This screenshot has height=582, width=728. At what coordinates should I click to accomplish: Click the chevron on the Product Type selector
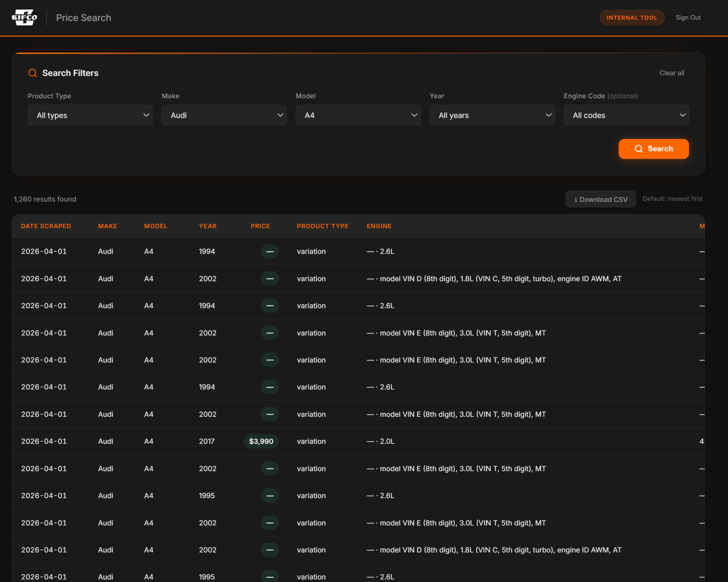tap(146, 115)
